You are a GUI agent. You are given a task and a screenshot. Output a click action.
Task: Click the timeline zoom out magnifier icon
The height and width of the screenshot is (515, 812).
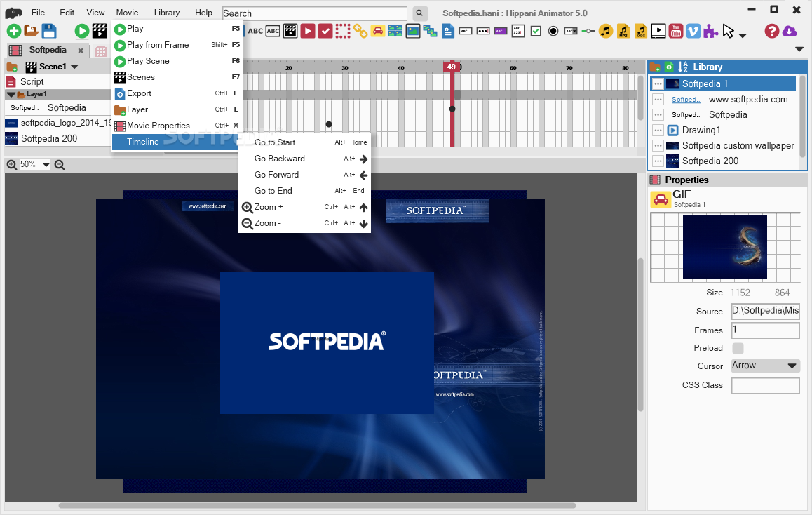click(x=60, y=165)
